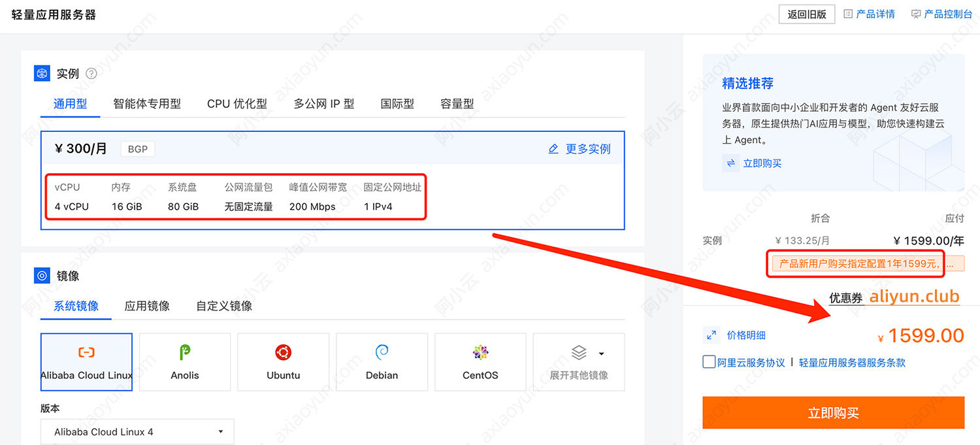
Task: Click the 产品控制台 monitor icon
Action: 916,14
